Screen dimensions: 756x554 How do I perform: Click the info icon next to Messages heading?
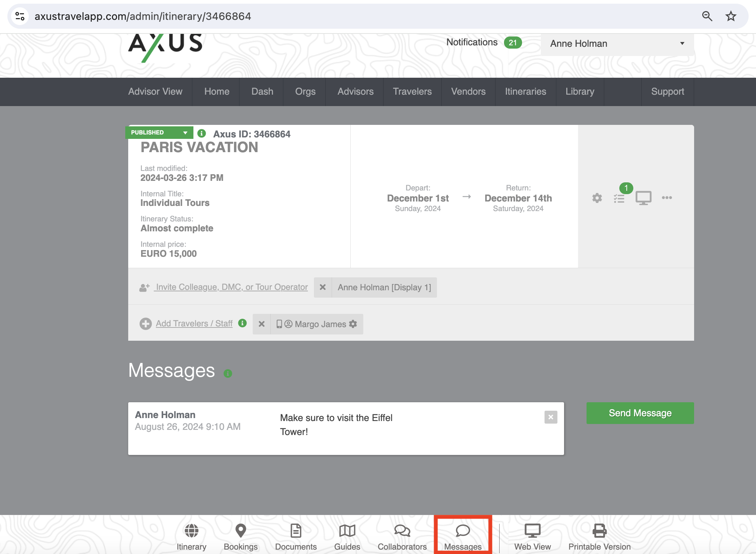pos(228,374)
